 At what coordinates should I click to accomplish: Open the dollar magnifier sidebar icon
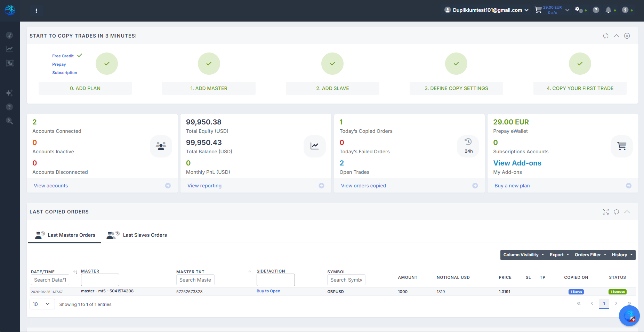[10, 121]
